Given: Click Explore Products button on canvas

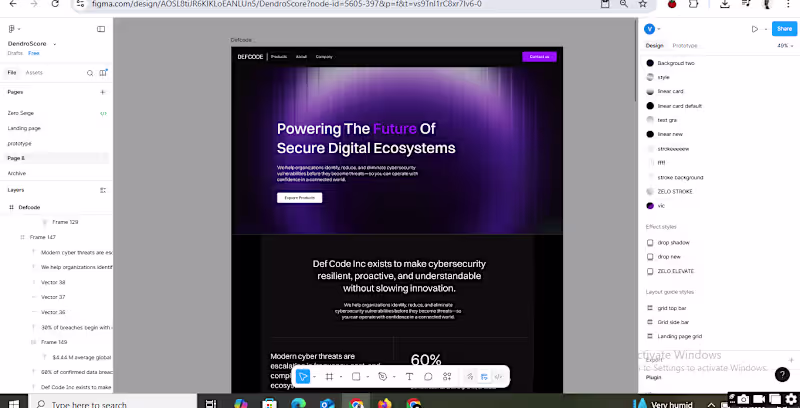Looking at the screenshot, I should click(x=299, y=198).
